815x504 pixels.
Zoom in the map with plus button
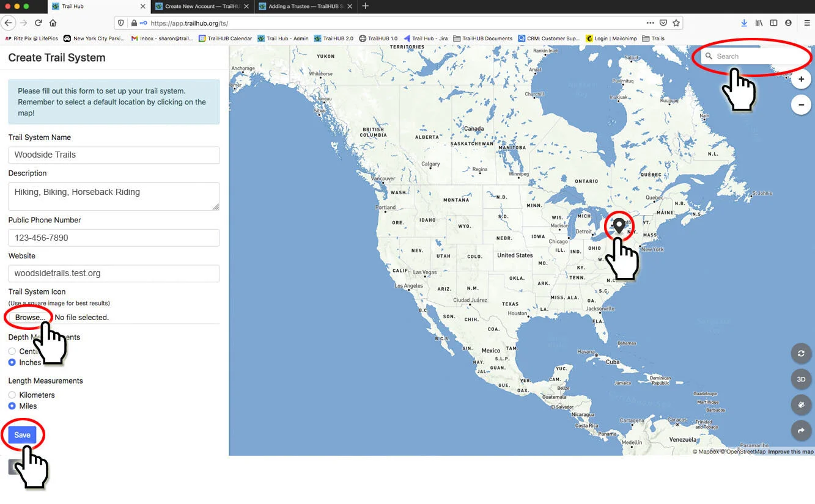click(x=801, y=79)
